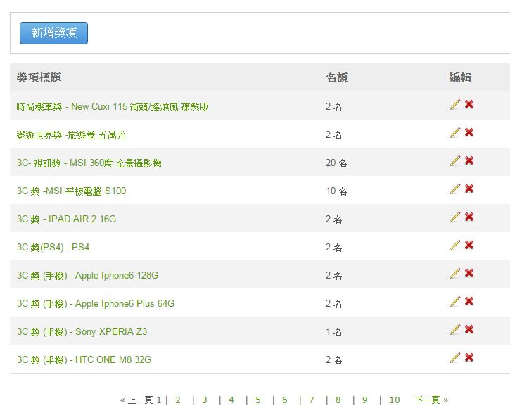The height and width of the screenshot is (420, 510).
Task: Edit the IPAD AIR 2 16G prize
Action: [x=454, y=217]
